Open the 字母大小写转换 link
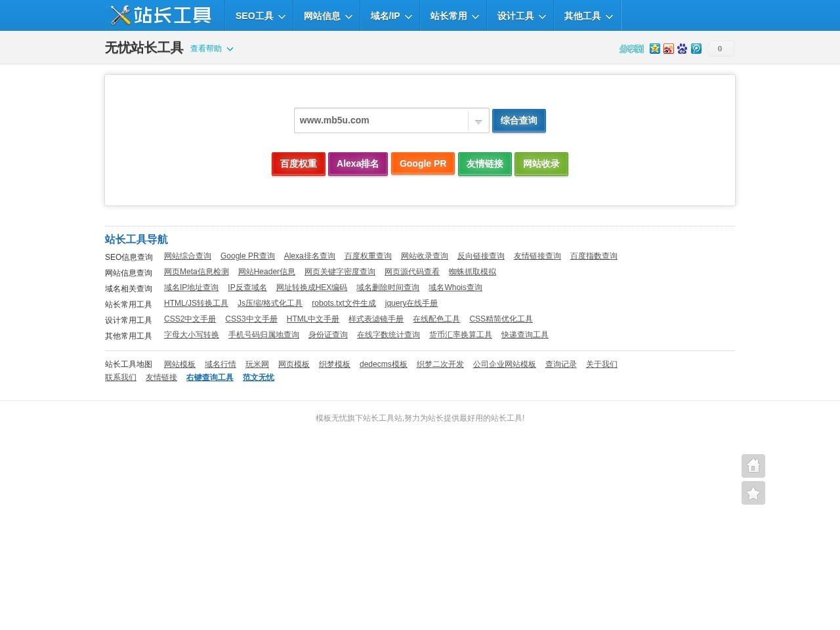 pyautogui.click(x=192, y=335)
